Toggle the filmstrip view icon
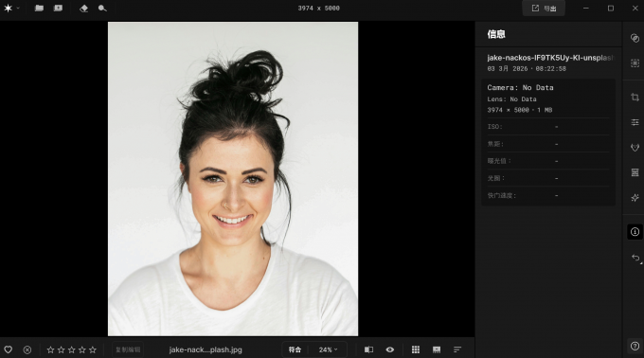The width and height of the screenshot is (644, 358). (437, 349)
